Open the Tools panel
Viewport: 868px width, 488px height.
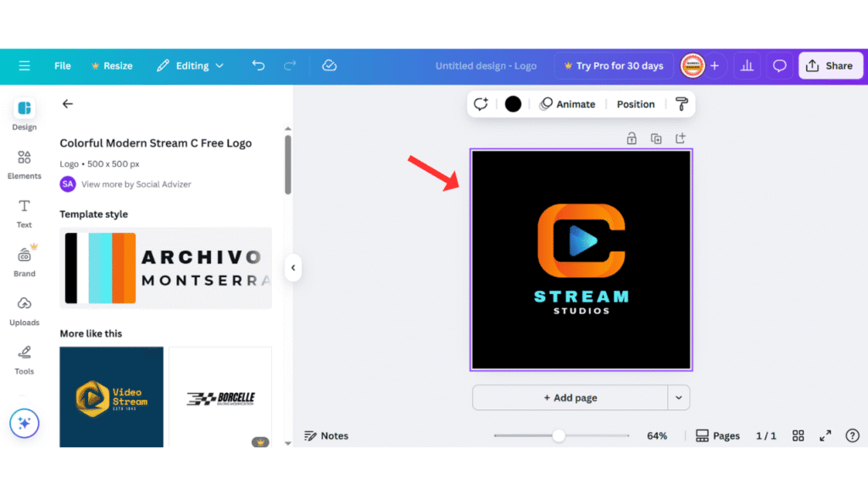[24, 359]
